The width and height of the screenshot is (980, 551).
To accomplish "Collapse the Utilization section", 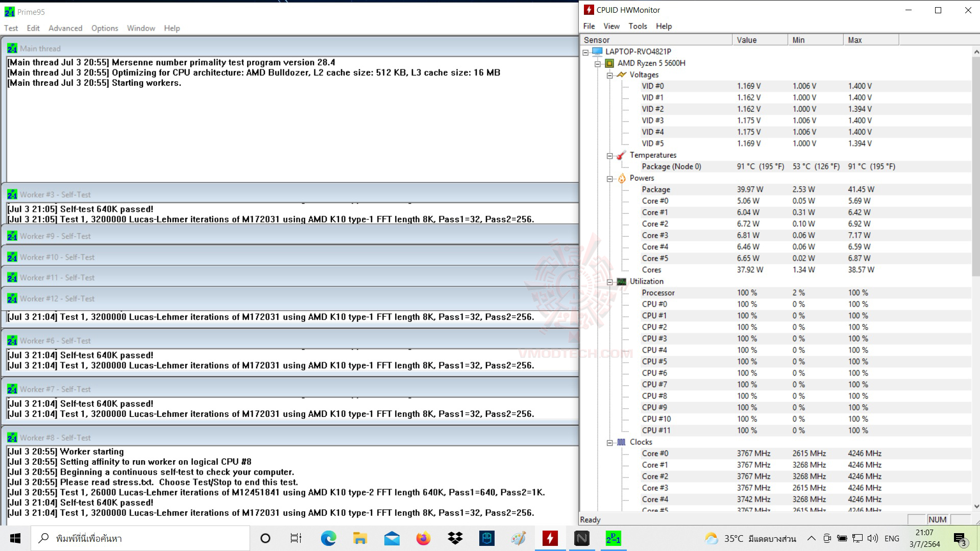I will pos(609,282).
